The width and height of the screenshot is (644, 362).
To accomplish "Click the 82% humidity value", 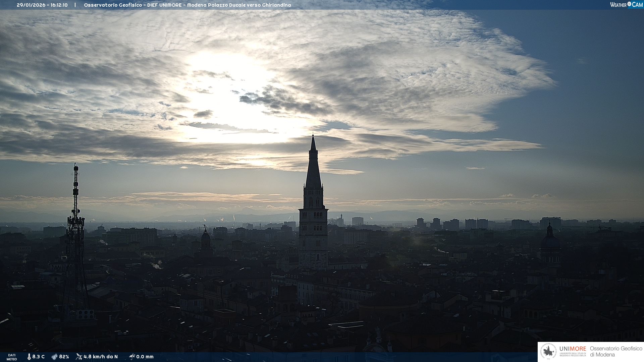I will 64,357.
